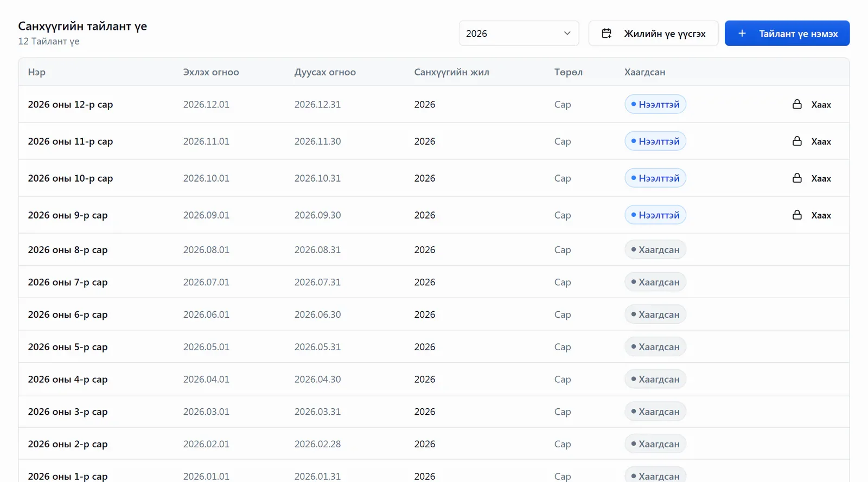
Task: Click the Нээлттэй badge in 12-р сар row
Action: 655,104
